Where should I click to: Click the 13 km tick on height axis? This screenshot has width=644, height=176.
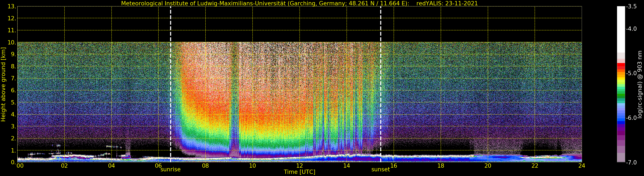tap(12, 6)
